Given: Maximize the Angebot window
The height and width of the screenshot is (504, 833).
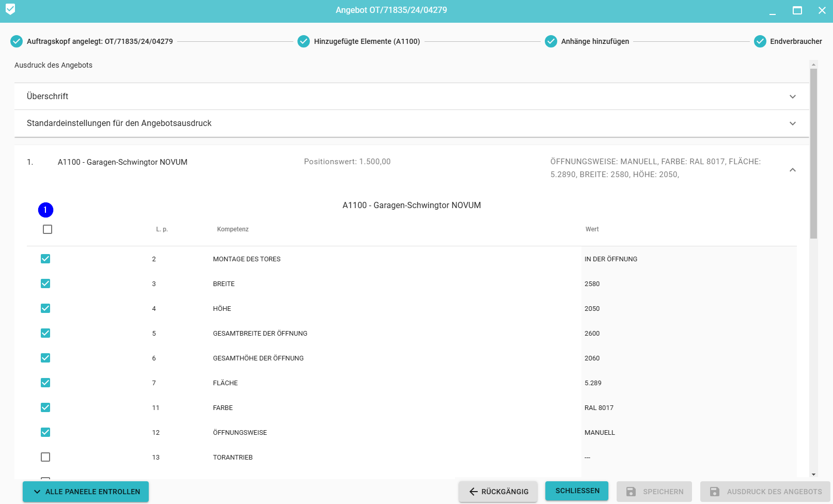Looking at the screenshot, I should point(797,10).
